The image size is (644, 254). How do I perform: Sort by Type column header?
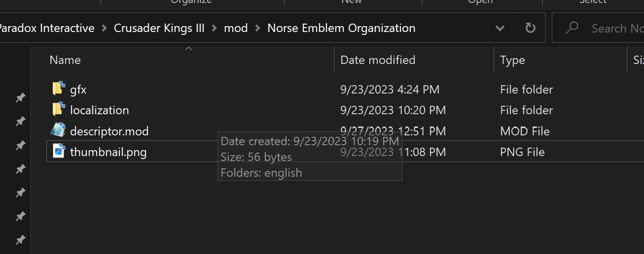pyautogui.click(x=512, y=60)
